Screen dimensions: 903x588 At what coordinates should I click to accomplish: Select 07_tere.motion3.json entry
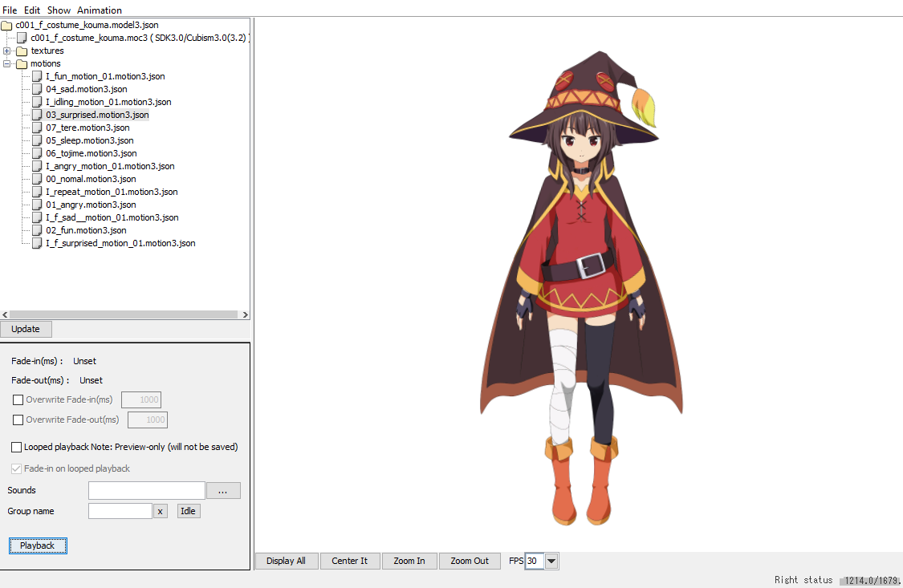(x=87, y=128)
